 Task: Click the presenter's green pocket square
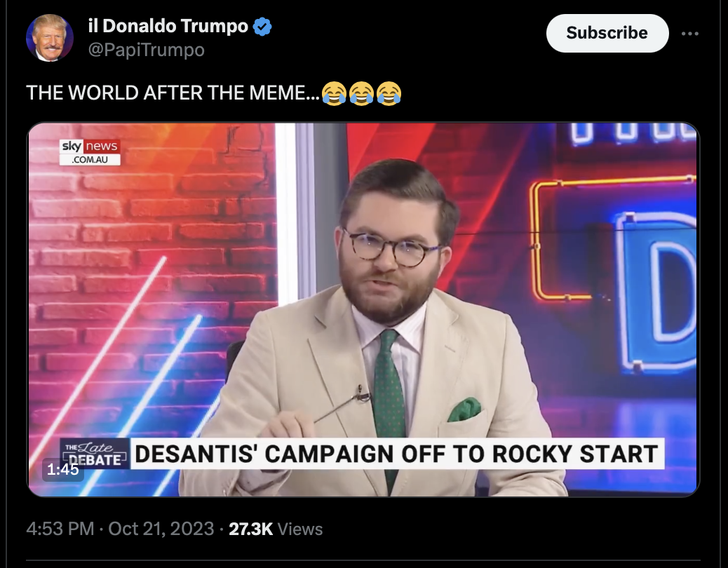pyautogui.click(x=464, y=410)
